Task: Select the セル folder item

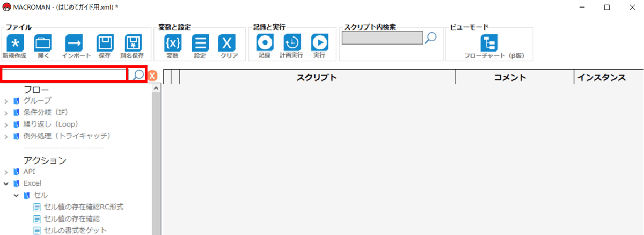Action: [x=41, y=195]
